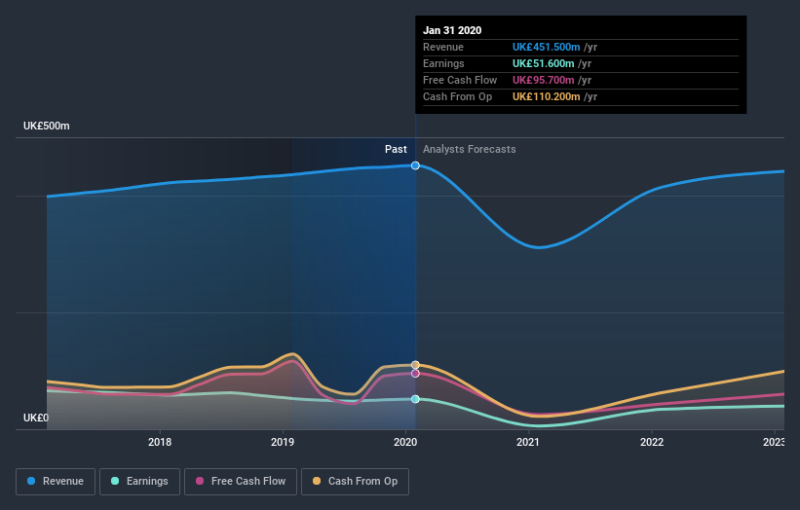The height and width of the screenshot is (510, 800).
Task: Click the 2018 x-axis label
Action: point(160,441)
